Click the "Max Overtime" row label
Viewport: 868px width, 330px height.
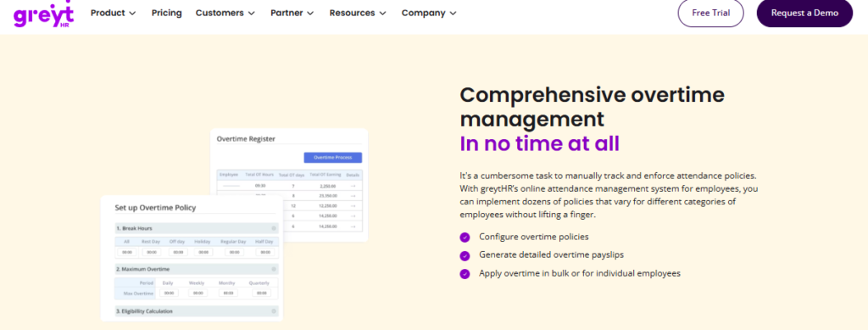(138, 293)
